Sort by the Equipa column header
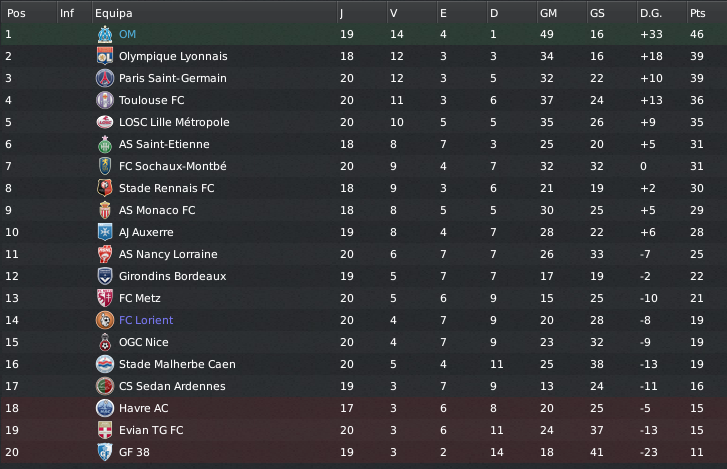The width and height of the screenshot is (727, 469). (x=111, y=12)
